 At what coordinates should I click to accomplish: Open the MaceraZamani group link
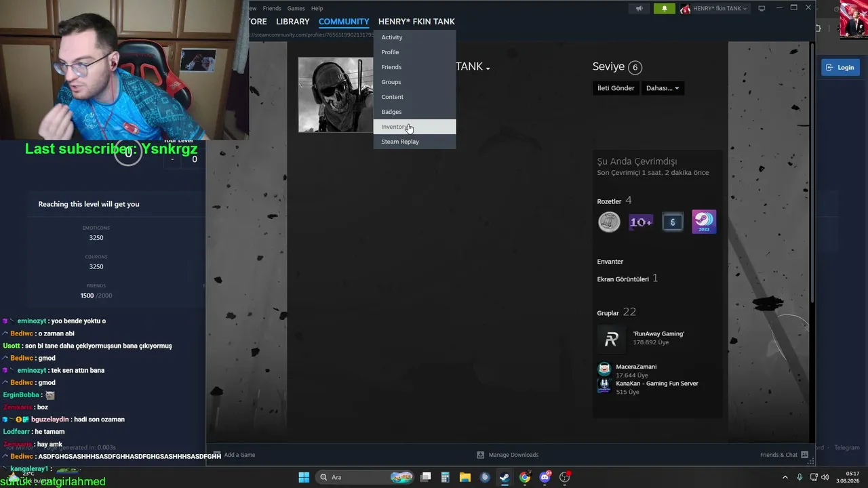click(636, 367)
